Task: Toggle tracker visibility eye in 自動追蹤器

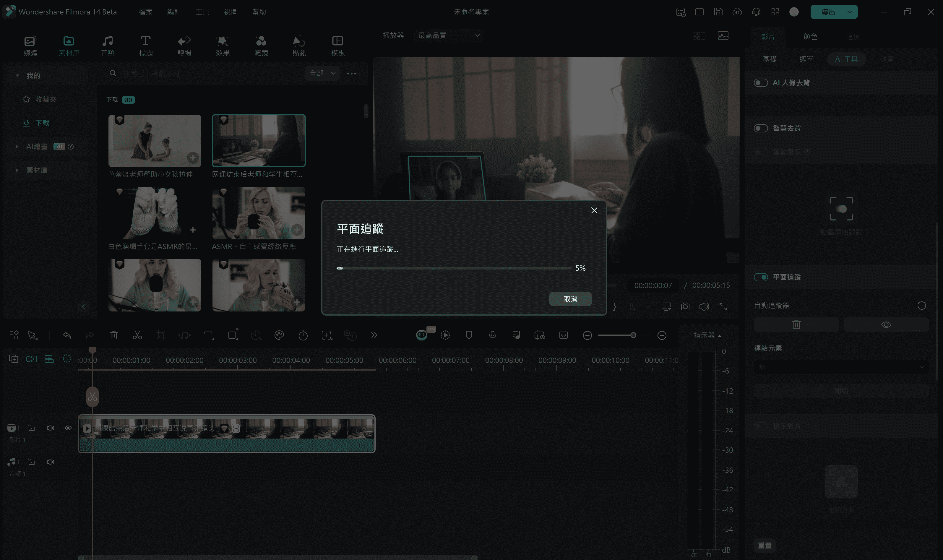Action: pos(886,324)
